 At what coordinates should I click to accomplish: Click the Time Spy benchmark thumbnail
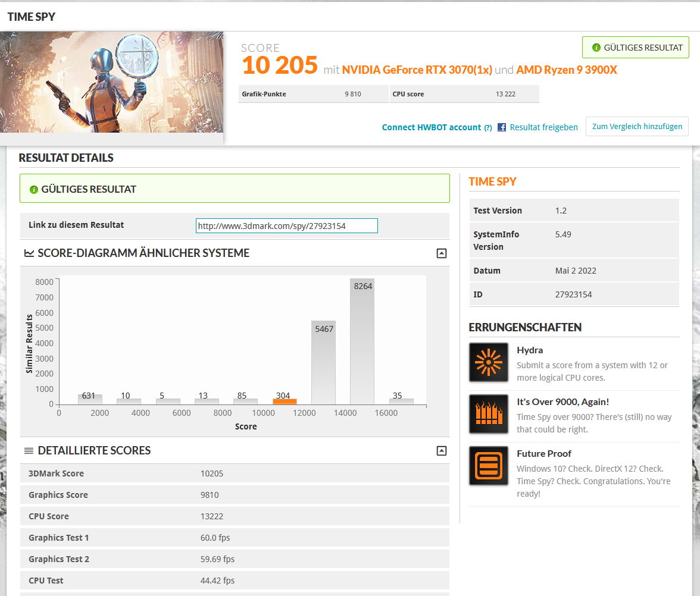[112, 82]
